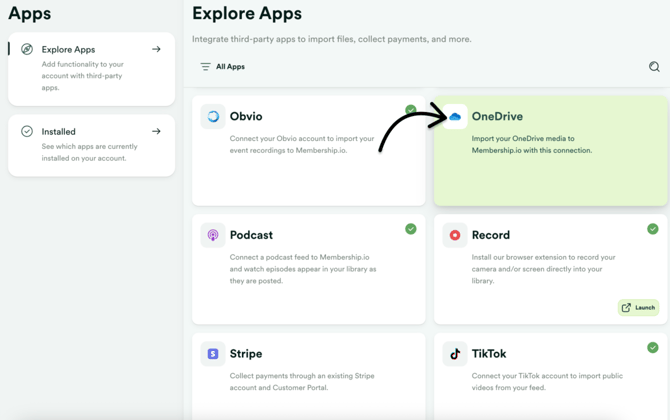Select the OneDrive app card

click(x=551, y=151)
